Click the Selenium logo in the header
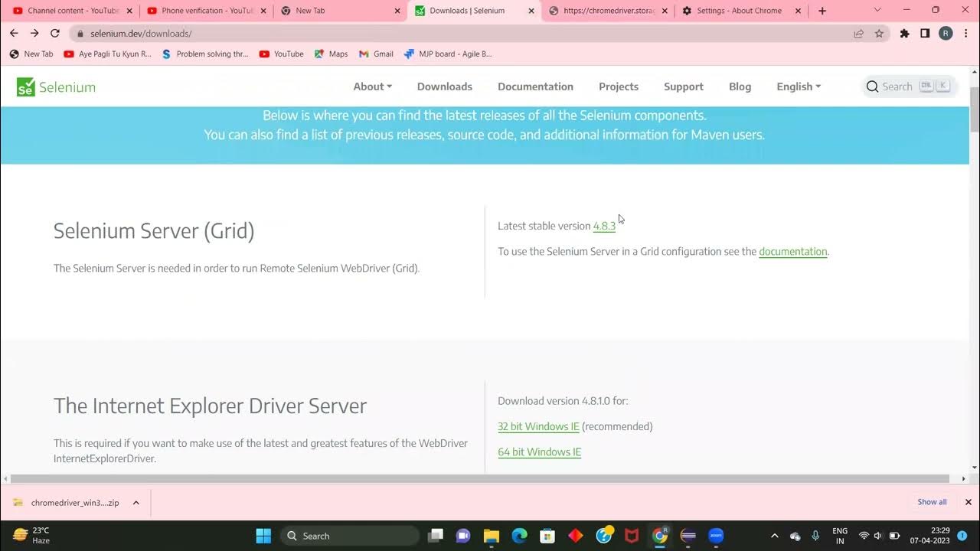The width and height of the screenshot is (980, 551). tap(56, 86)
